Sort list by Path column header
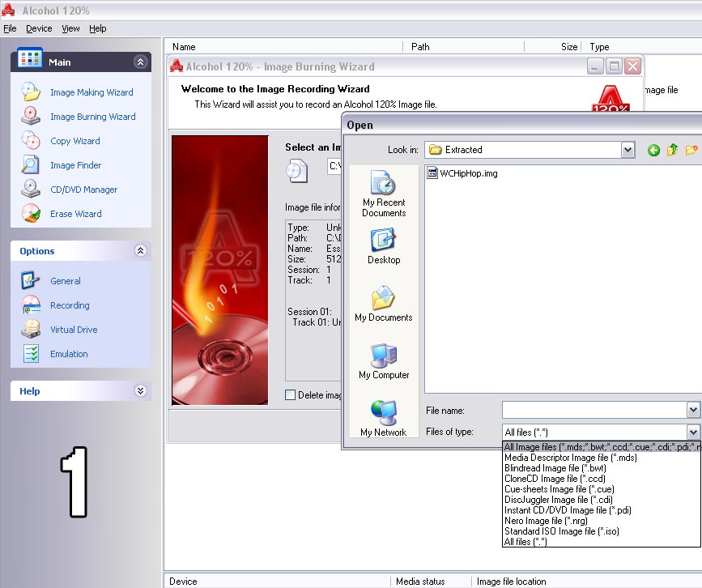The image size is (702, 588). [464, 47]
